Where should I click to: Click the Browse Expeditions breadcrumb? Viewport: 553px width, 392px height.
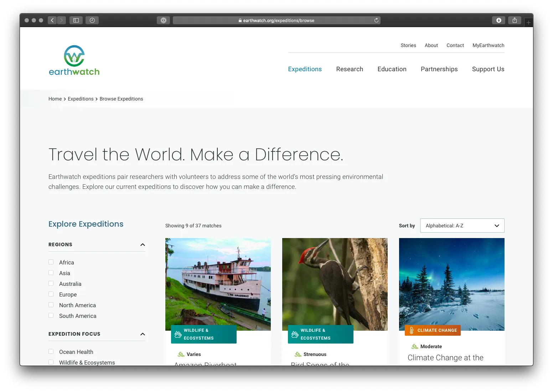[x=121, y=99]
